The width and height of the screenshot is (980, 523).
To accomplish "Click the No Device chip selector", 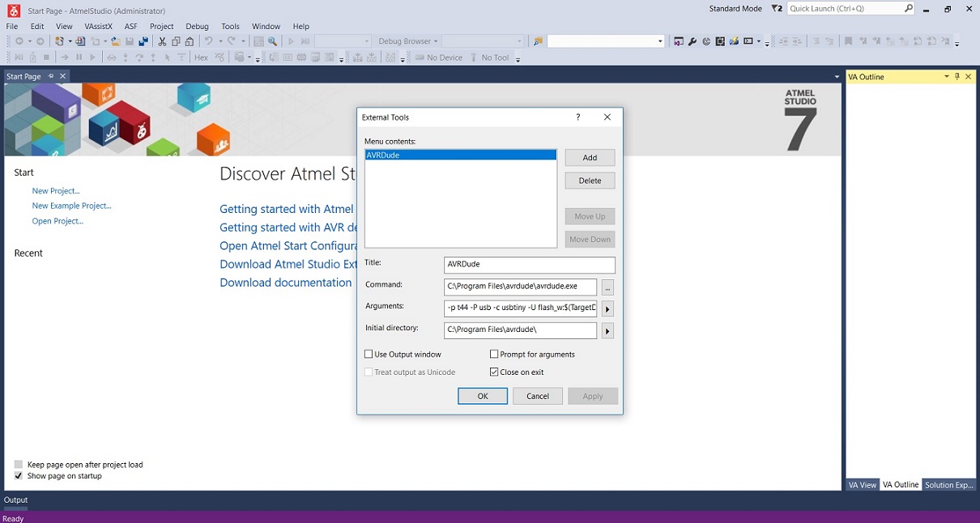I will (x=439, y=57).
